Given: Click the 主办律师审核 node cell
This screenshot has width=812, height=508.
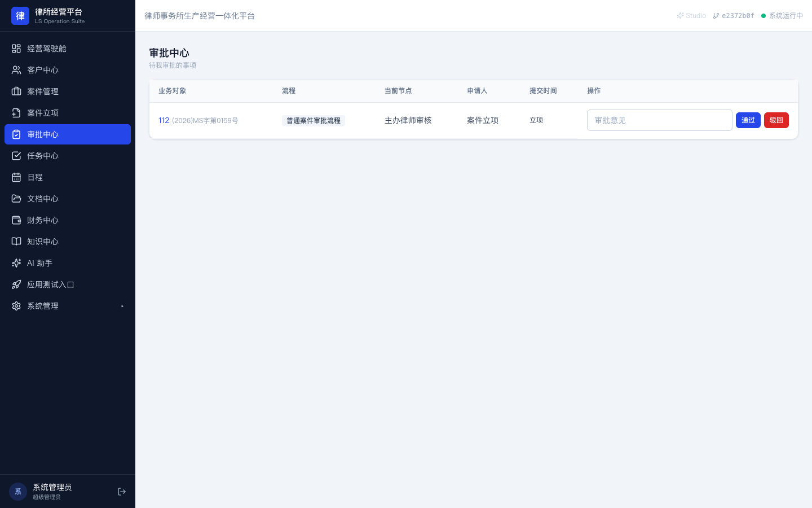Looking at the screenshot, I should click(408, 120).
